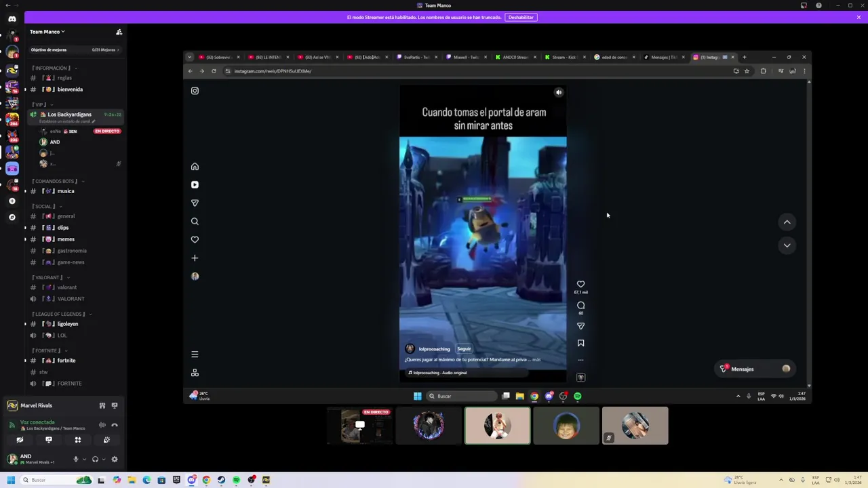The width and height of the screenshot is (868, 488).
Task: Open the reel three-dot options
Action: click(580, 360)
